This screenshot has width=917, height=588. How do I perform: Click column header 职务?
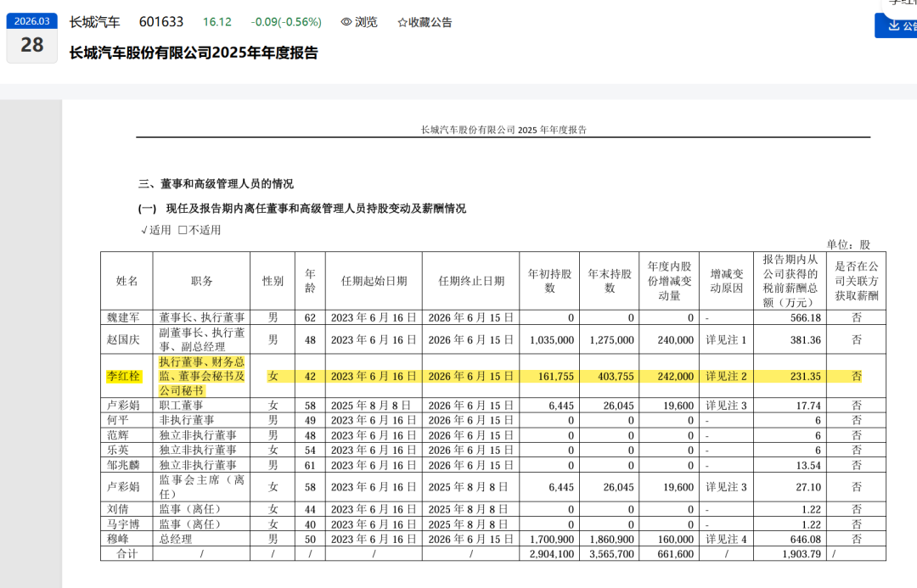click(202, 281)
